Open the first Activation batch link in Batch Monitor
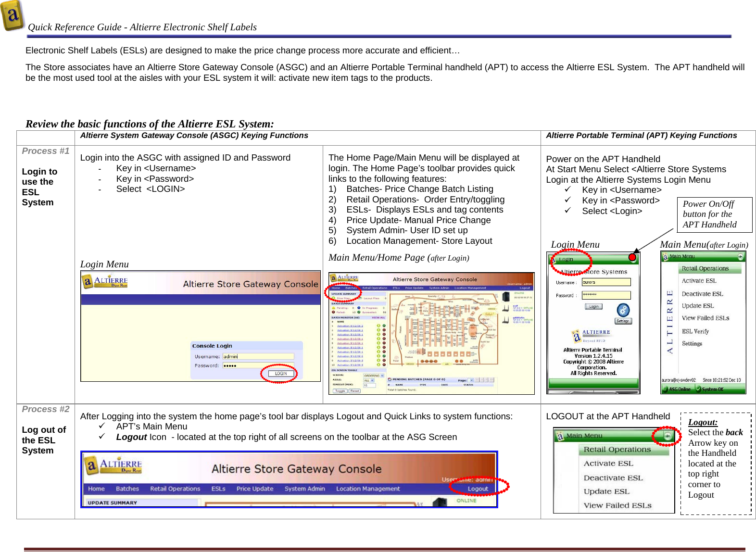This screenshot has height=552, width=756. tap(350, 326)
